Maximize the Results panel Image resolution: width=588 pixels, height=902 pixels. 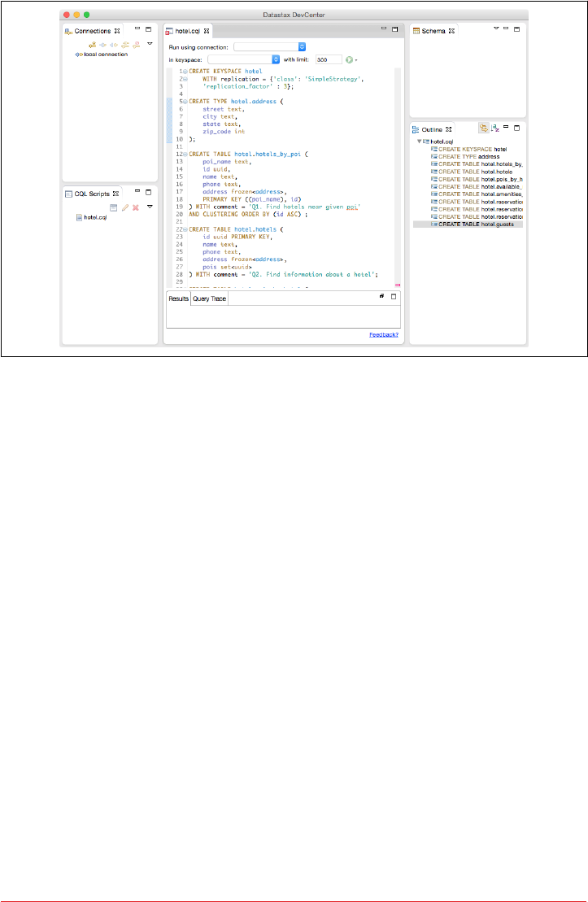(394, 297)
